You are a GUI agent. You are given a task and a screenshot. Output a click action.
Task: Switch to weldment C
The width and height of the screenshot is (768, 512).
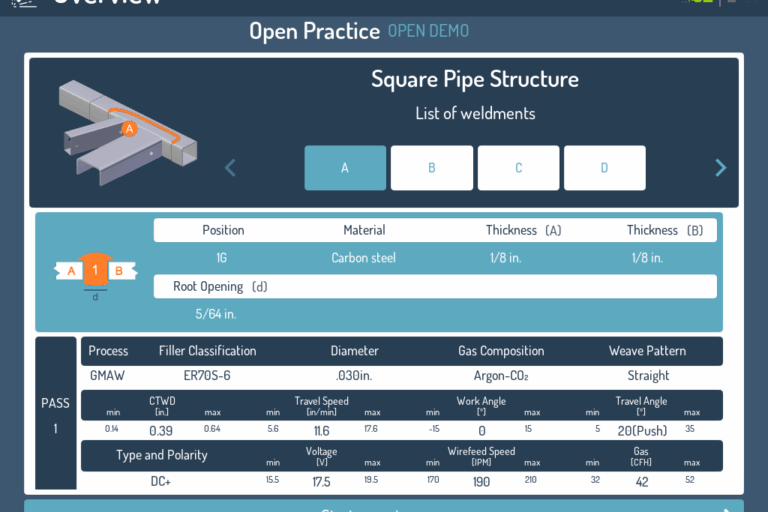click(518, 168)
